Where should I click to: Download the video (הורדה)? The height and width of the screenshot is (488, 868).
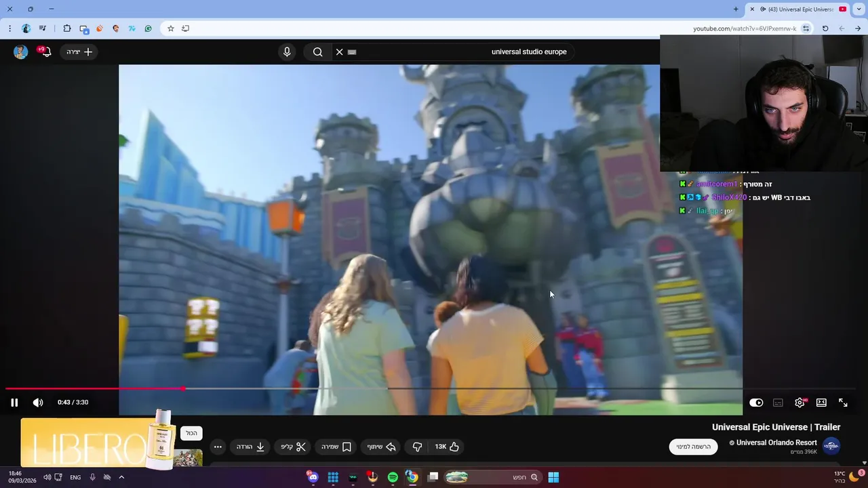click(x=250, y=447)
